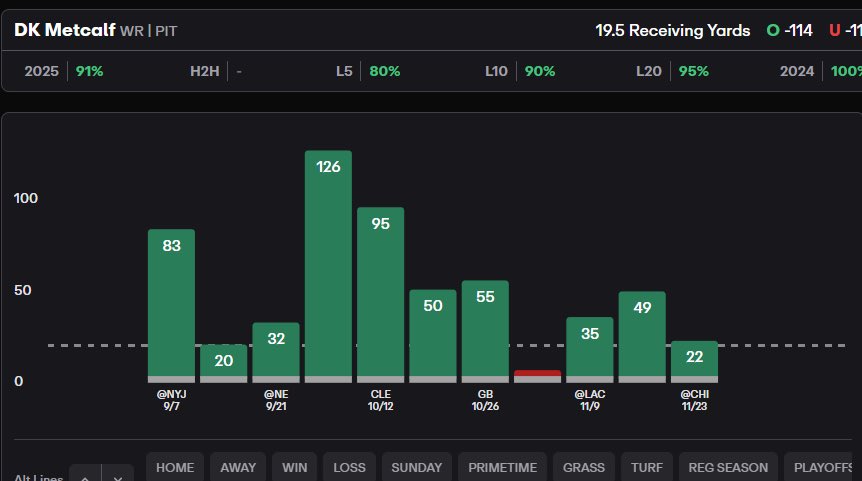The image size is (862, 481).
Task: Select the 2024 season stat split
Action: [820, 71]
